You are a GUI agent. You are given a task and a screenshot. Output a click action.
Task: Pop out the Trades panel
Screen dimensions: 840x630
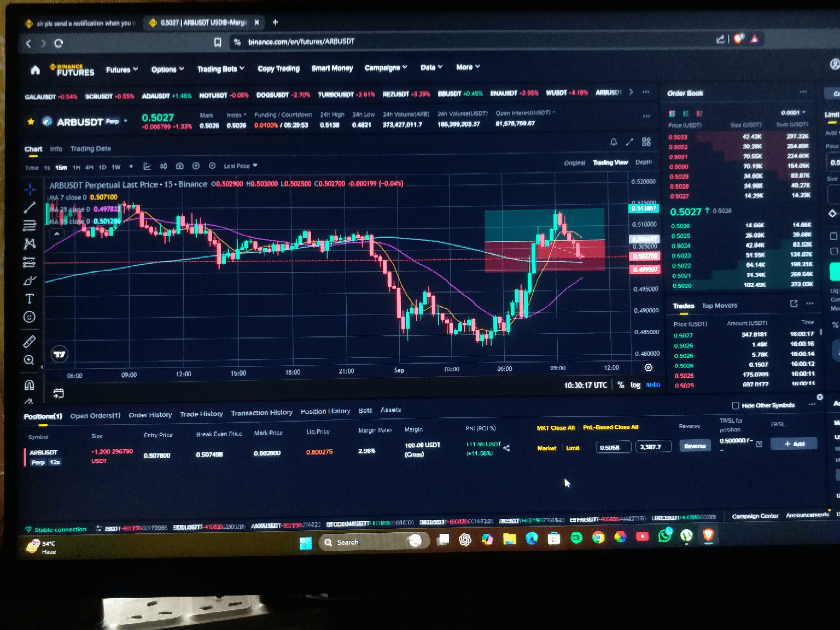coord(794,304)
